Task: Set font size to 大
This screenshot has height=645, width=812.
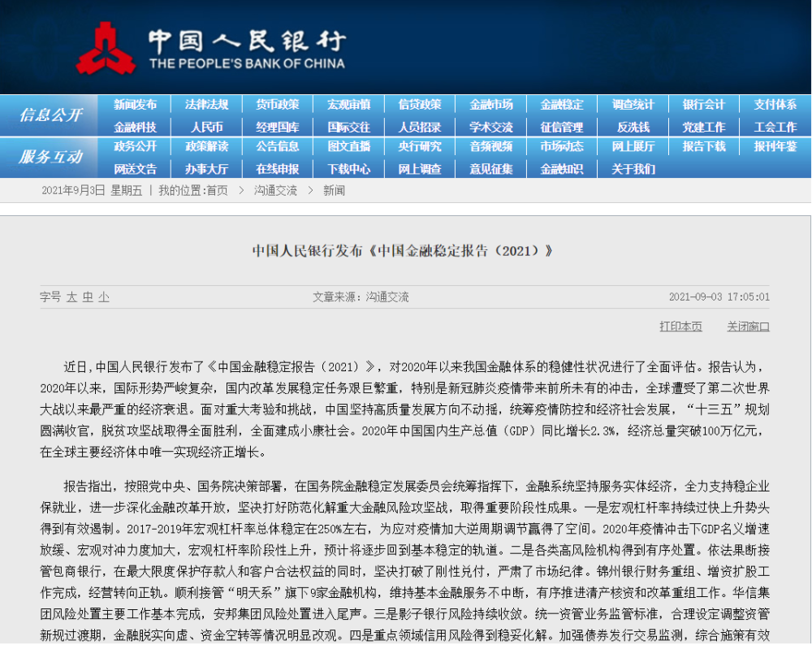Action: pos(71,297)
